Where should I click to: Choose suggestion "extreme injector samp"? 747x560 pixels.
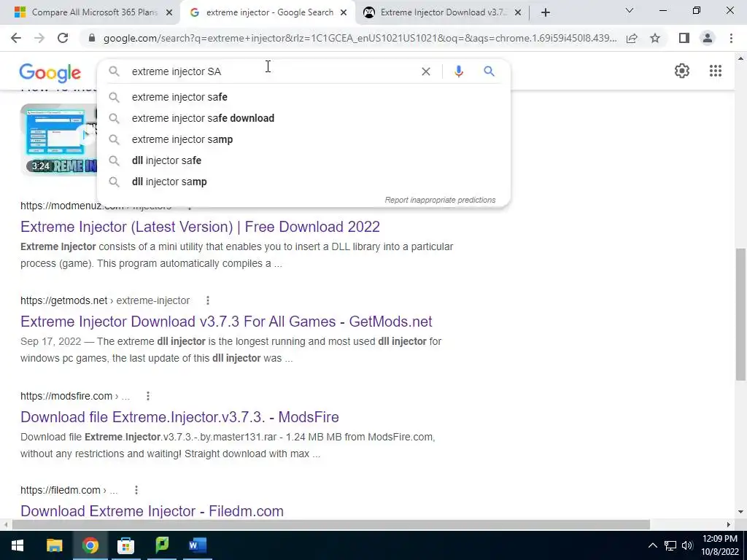303,139
